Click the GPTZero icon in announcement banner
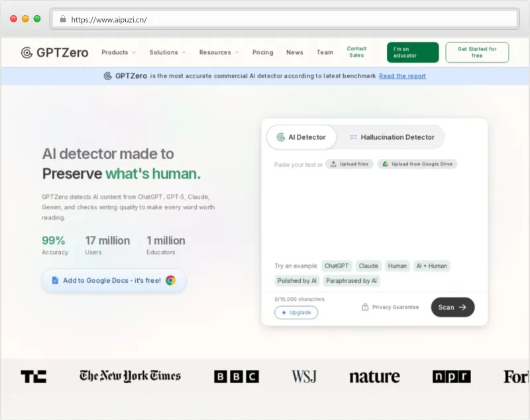Screen dimensions: 530x420 click(x=107, y=76)
